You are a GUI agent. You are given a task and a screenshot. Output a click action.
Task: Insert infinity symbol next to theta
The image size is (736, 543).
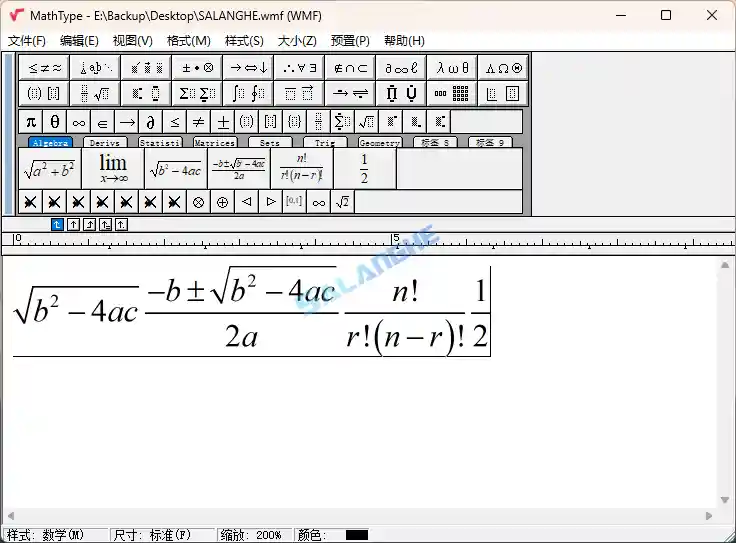(78, 122)
